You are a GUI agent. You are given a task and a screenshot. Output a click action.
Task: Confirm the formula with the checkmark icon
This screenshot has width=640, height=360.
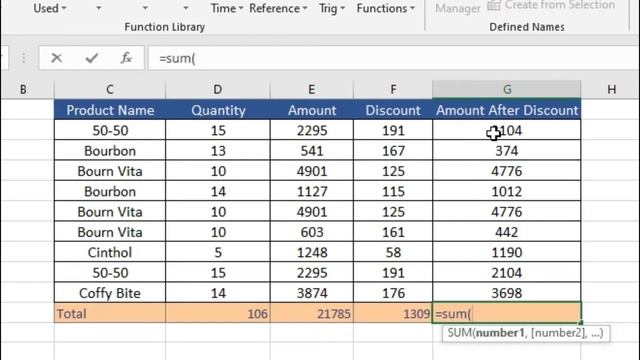pos(92,58)
